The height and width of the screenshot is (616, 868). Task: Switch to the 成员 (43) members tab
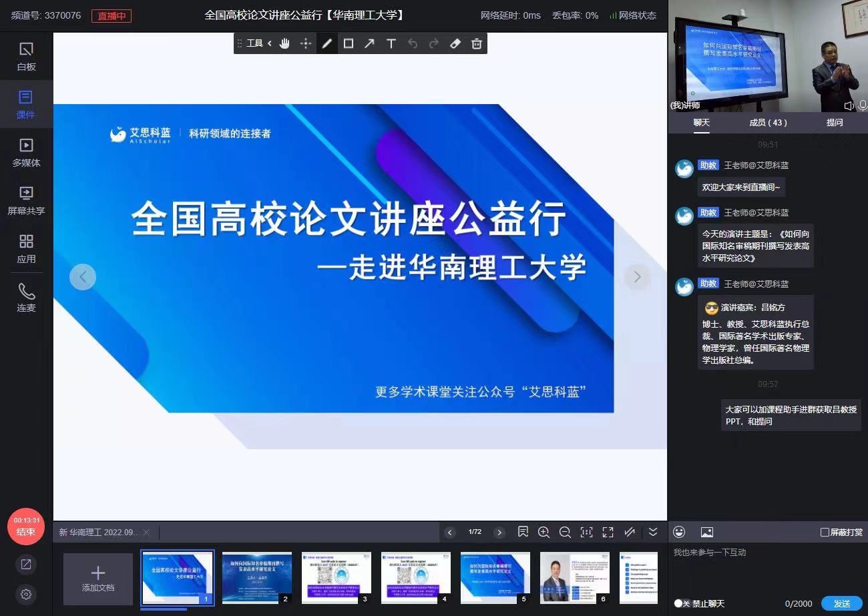tap(768, 123)
